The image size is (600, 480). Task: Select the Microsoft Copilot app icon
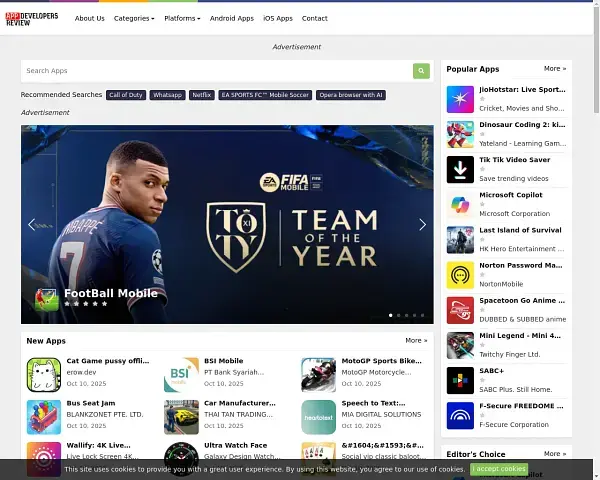point(460,204)
